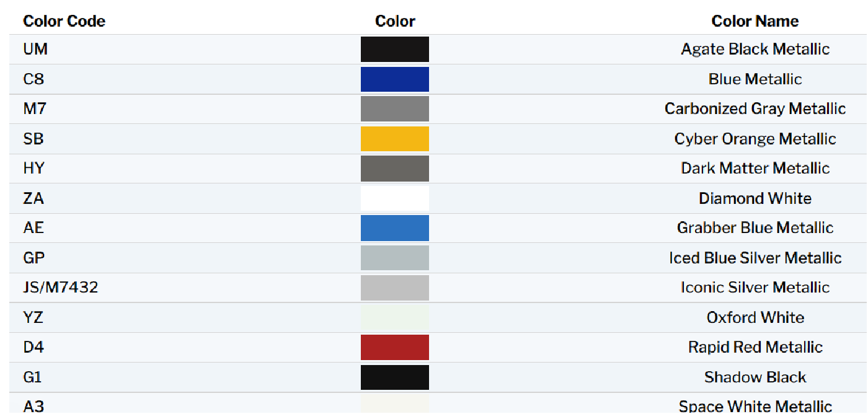Click the Oxford White name text
The image size is (868, 414).
pos(755,317)
